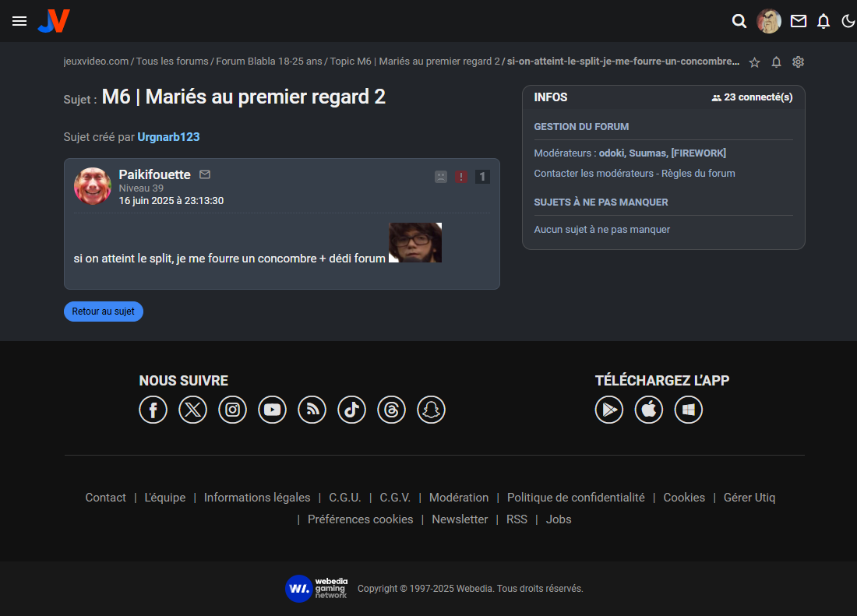
Task: Open Paikifouette username link
Action: 155,174
